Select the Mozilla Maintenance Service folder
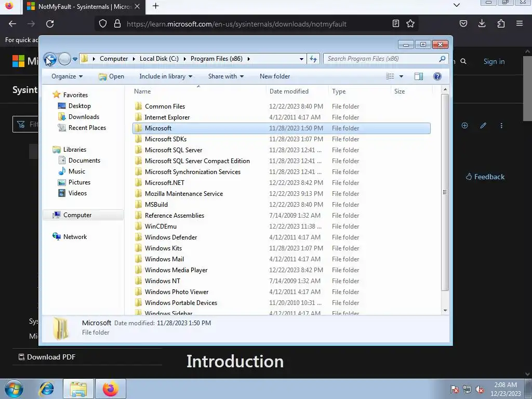532x399 pixels. coord(184,194)
